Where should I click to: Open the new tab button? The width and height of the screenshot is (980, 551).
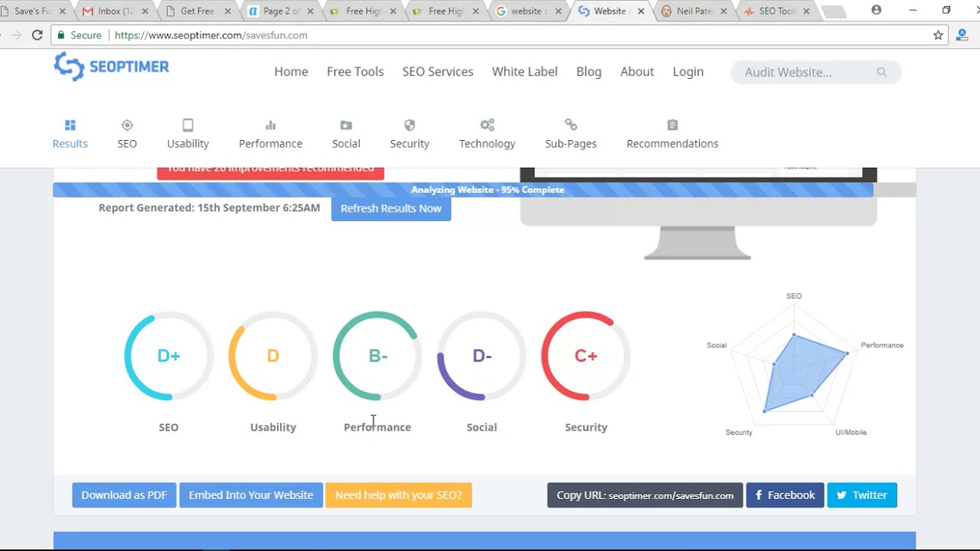click(x=833, y=11)
